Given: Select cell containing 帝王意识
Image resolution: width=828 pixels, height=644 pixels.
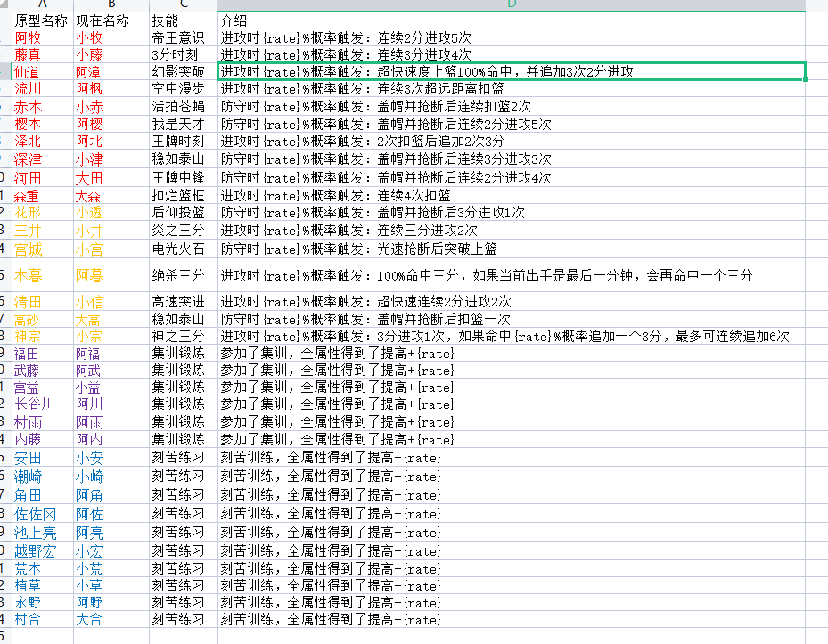Looking at the screenshot, I should pyautogui.click(x=184, y=37).
